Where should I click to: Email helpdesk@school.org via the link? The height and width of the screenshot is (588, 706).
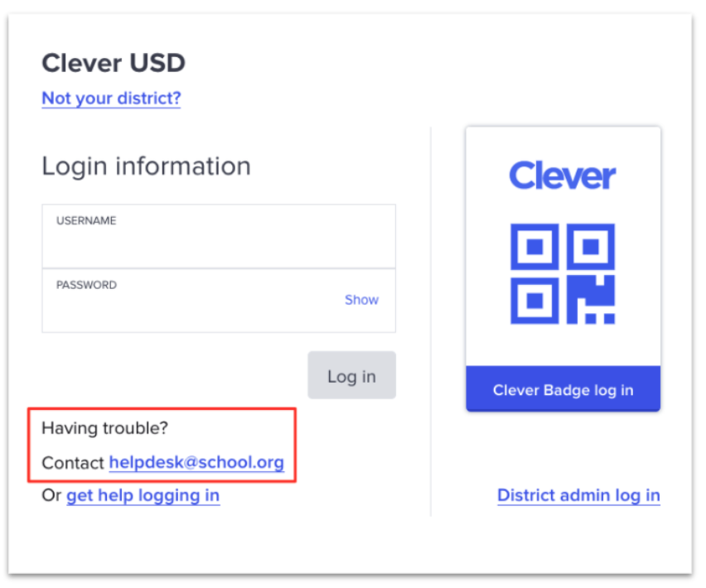tap(196, 462)
